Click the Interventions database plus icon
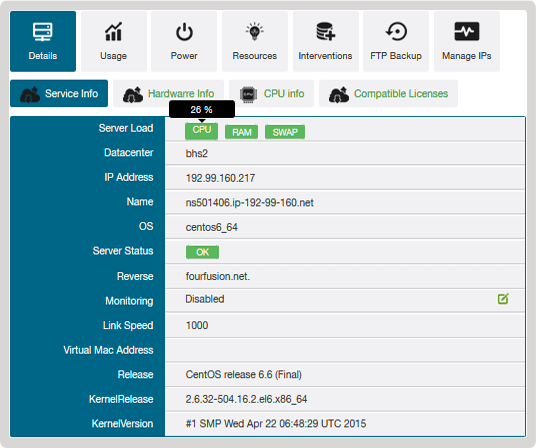 (325, 31)
